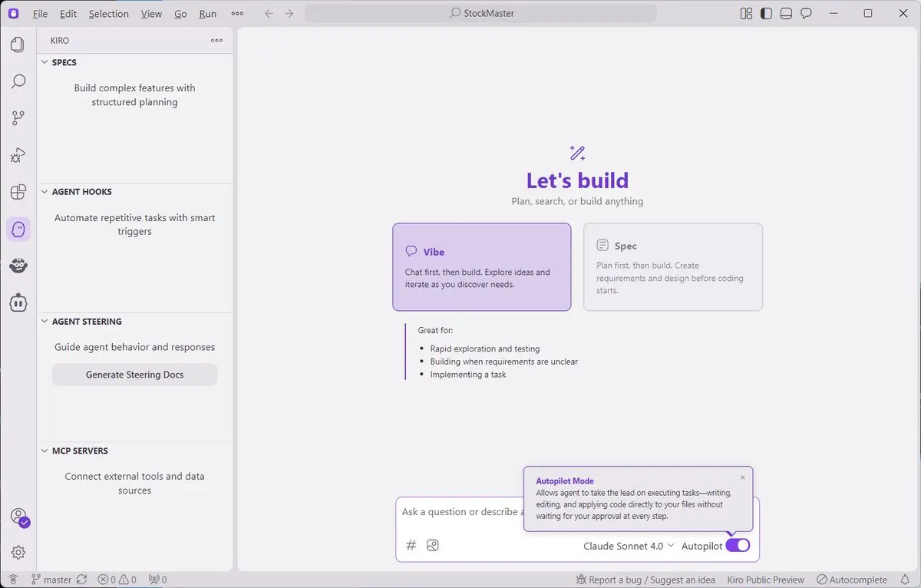Click Report a bug / Suggest an idea
The height and width of the screenshot is (588, 921).
pos(645,580)
